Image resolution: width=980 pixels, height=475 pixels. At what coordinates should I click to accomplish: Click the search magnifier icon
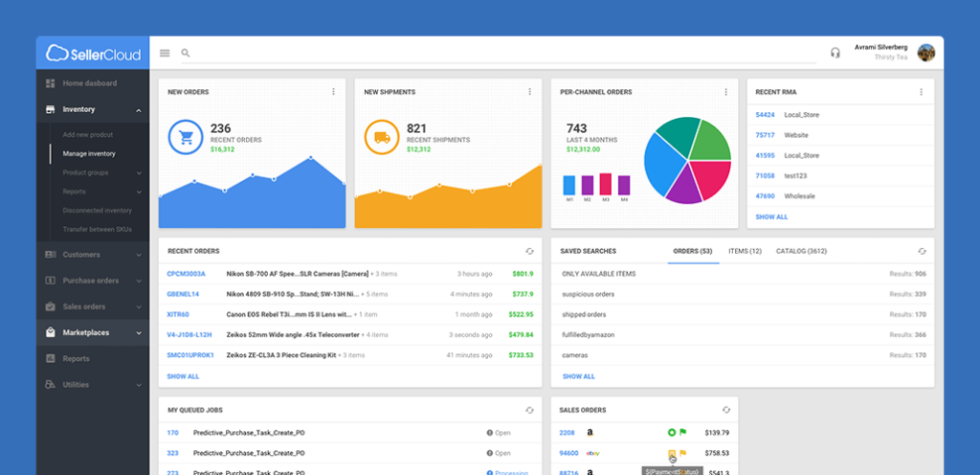point(186,54)
